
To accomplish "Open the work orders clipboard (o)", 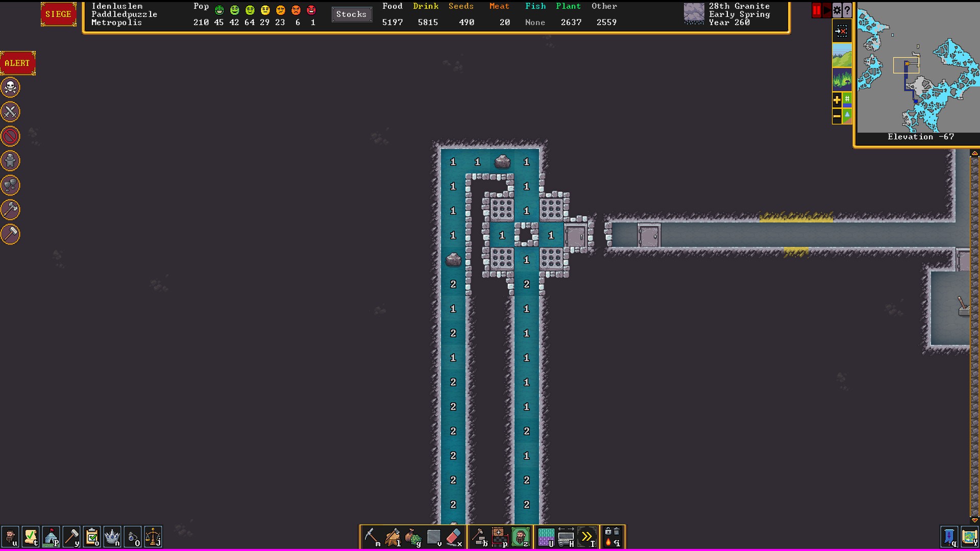I will 92,537.
